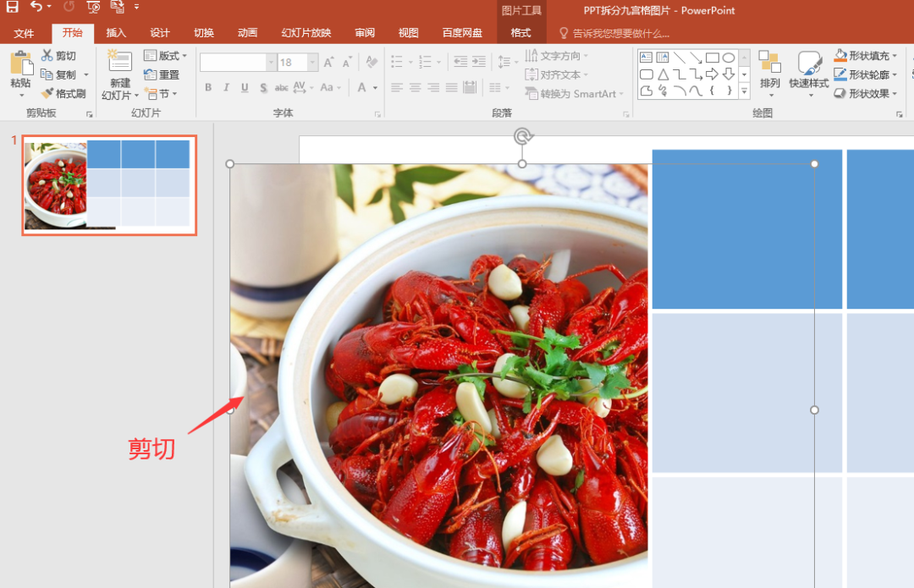Cut the selected picture with 剪切

click(58, 56)
